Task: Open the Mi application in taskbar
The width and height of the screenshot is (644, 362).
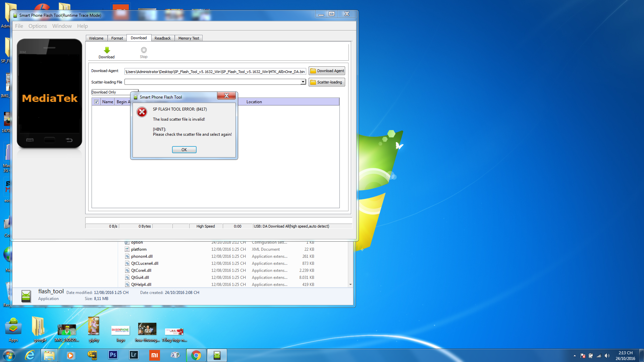Action: pyautogui.click(x=154, y=355)
